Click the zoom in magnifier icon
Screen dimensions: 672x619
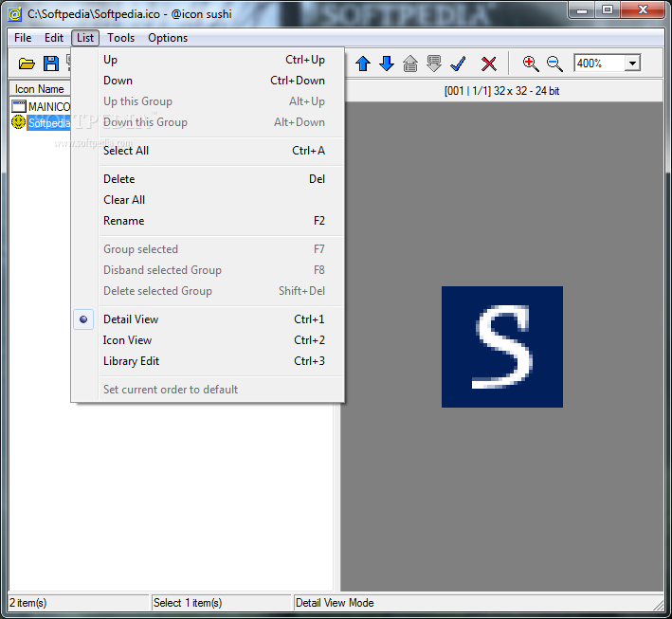[x=531, y=64]
